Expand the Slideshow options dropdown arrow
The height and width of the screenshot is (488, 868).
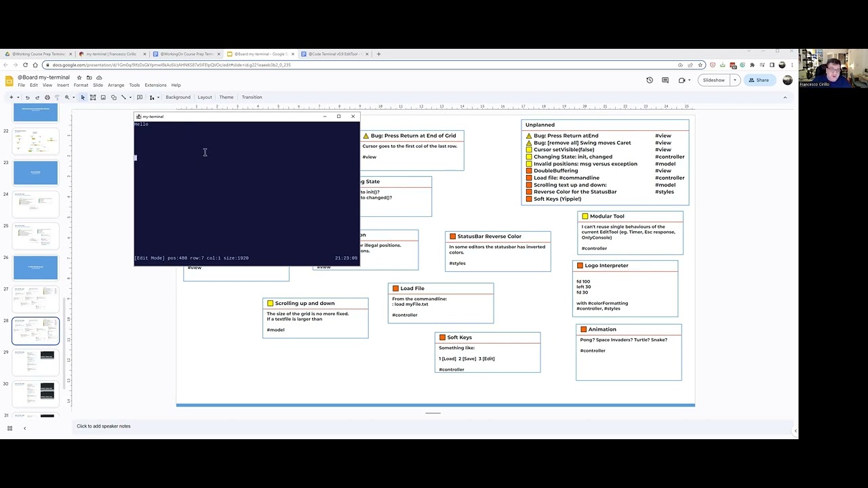(734, 80)
